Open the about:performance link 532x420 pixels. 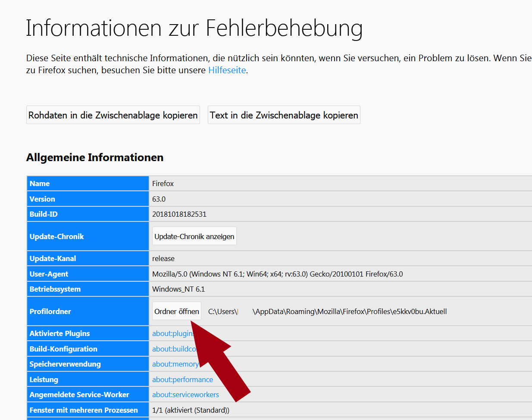(x=182, y=380)
